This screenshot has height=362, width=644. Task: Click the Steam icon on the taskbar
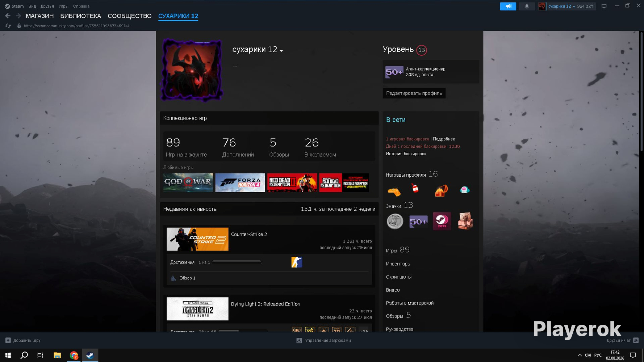[x=90, y=355]
